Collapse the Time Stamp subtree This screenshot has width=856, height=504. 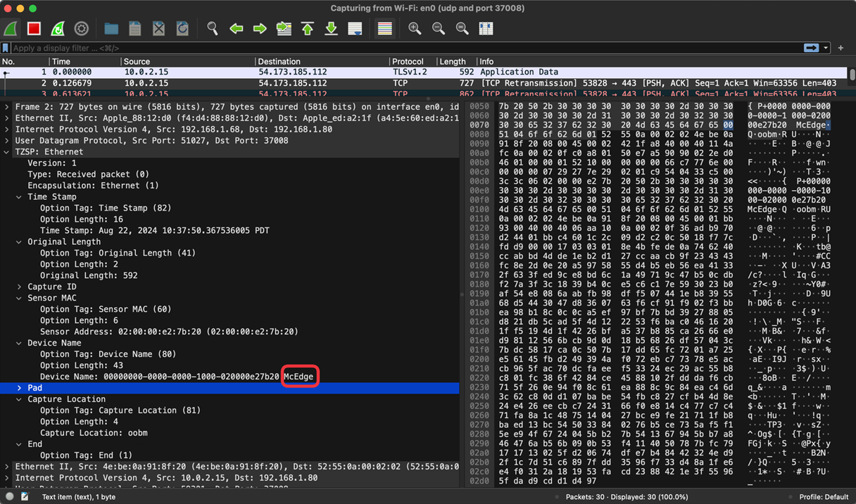point(19,196)
